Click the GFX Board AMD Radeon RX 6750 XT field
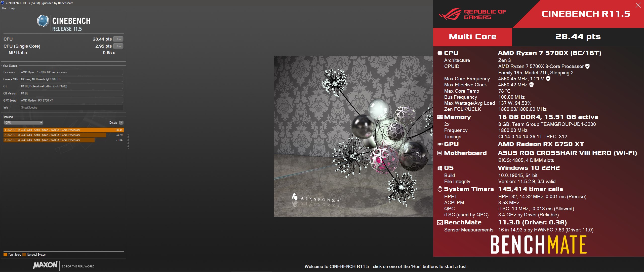Image resolution: width=644 pixels, height=272 pixels. 71,100
